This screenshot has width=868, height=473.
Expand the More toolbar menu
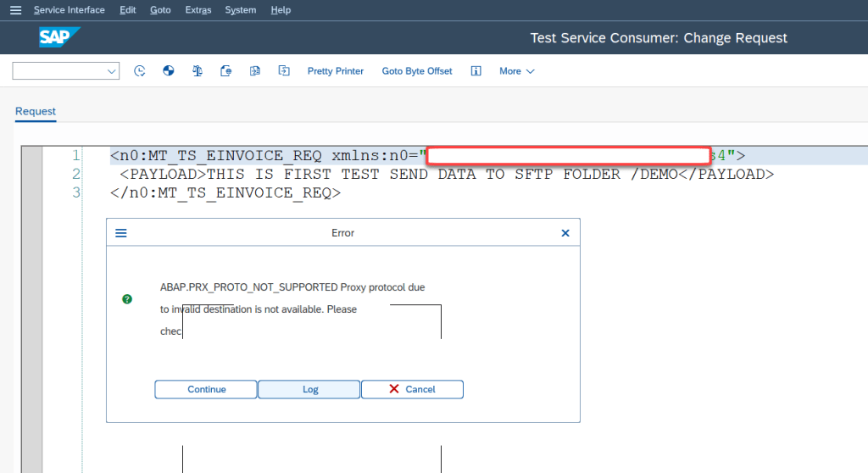tap(516, 71)
